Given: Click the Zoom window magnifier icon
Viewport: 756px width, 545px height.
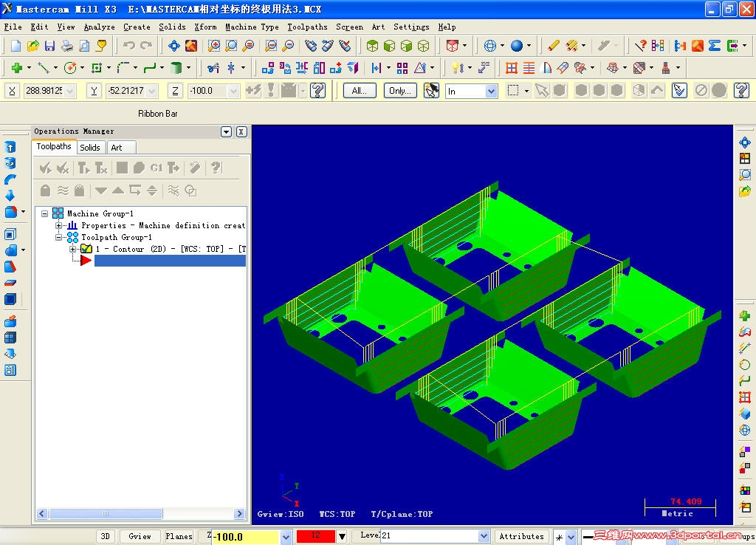Looking at the screenshot, I should coord(214,46).
